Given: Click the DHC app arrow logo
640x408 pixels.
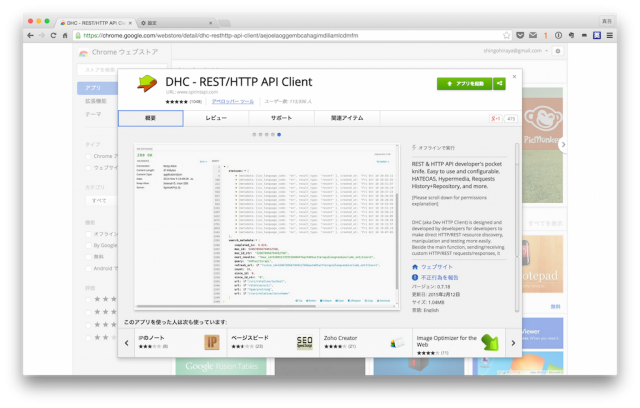Looking at the screenshot, I should point(147,84).
